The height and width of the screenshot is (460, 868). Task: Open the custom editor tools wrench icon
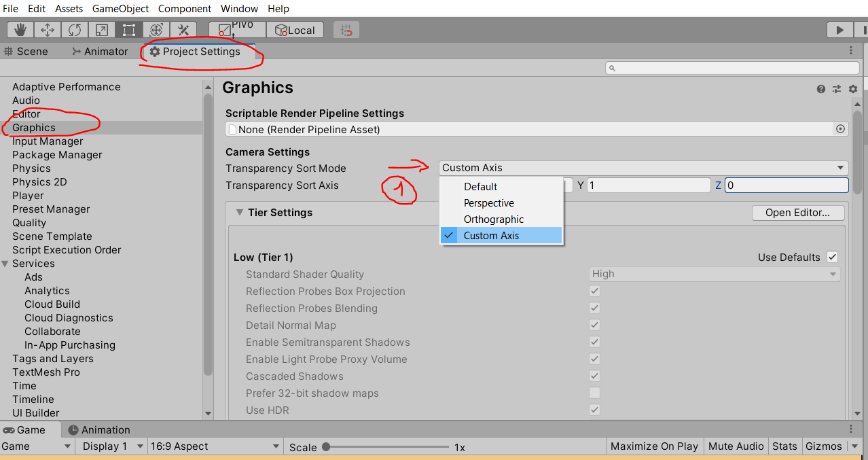(x=182, y=29)
